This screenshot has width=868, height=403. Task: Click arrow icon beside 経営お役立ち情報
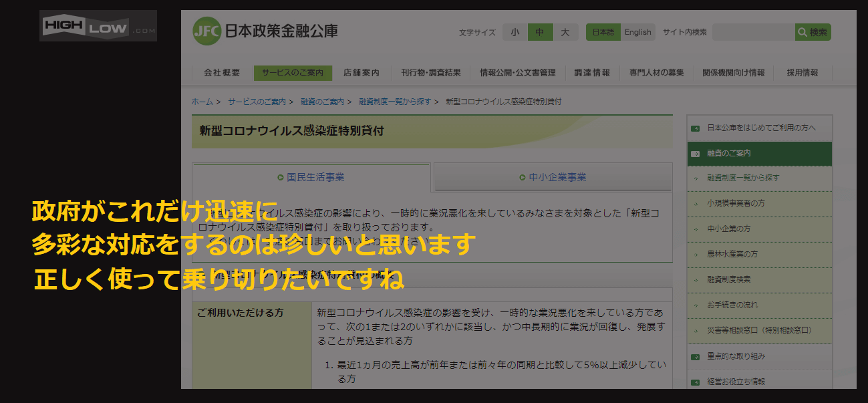(x=696, y=382)
